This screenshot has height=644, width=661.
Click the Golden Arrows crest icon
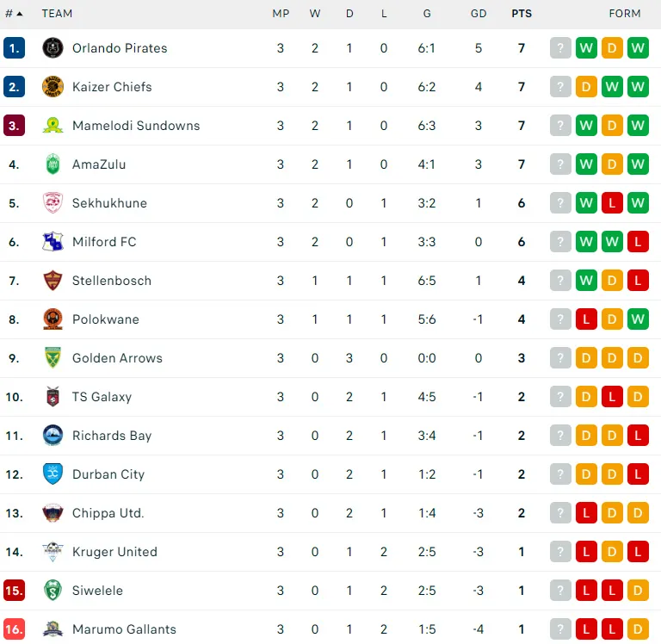[53, 357]
